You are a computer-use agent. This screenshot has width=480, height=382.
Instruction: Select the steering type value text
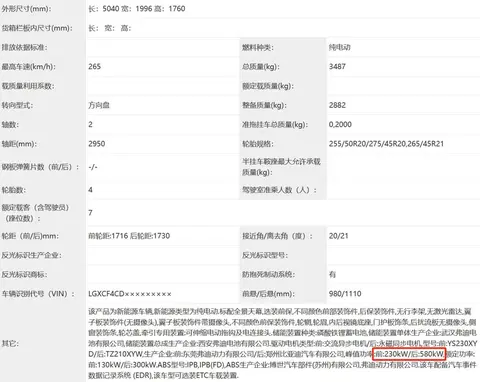[99, 105]
